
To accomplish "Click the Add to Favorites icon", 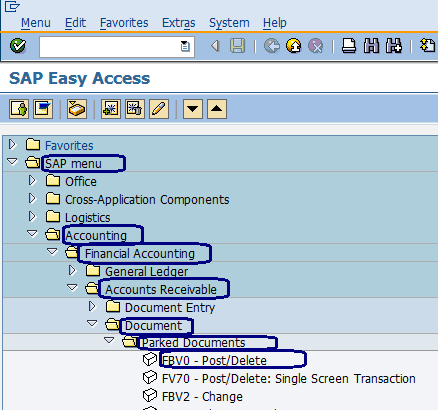I will (x=111, y=109).
